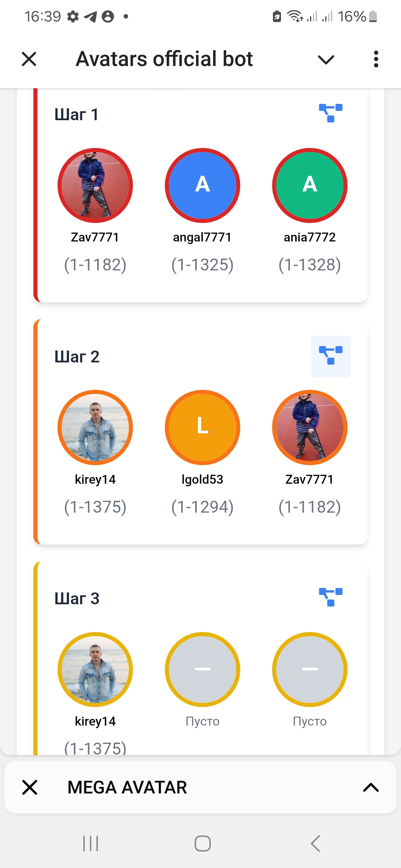Select the green ania7772 avatar
This screenshot has width=401, height=868.
[x=310, y=185]
